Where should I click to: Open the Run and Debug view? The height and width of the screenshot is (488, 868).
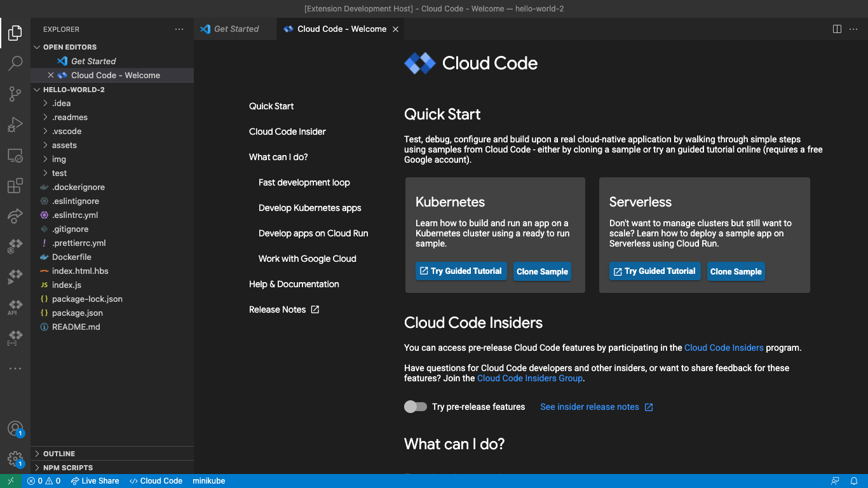tap(15, 125)
